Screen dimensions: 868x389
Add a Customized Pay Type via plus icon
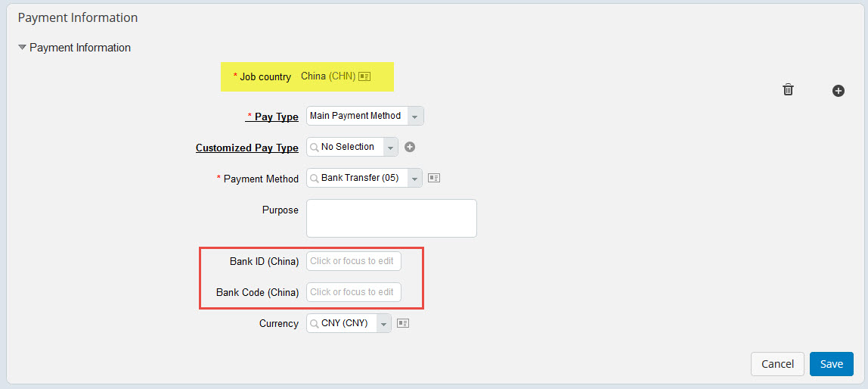(x=410, y=148)
